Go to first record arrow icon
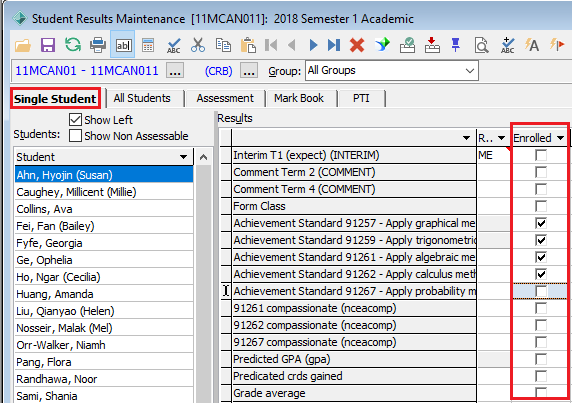 tap(271, 45)
